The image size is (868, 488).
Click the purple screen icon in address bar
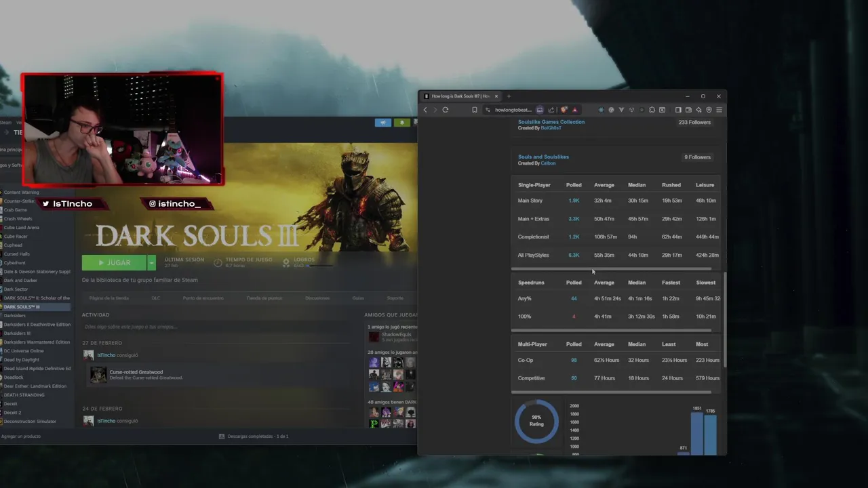click(x=540, y=110)
